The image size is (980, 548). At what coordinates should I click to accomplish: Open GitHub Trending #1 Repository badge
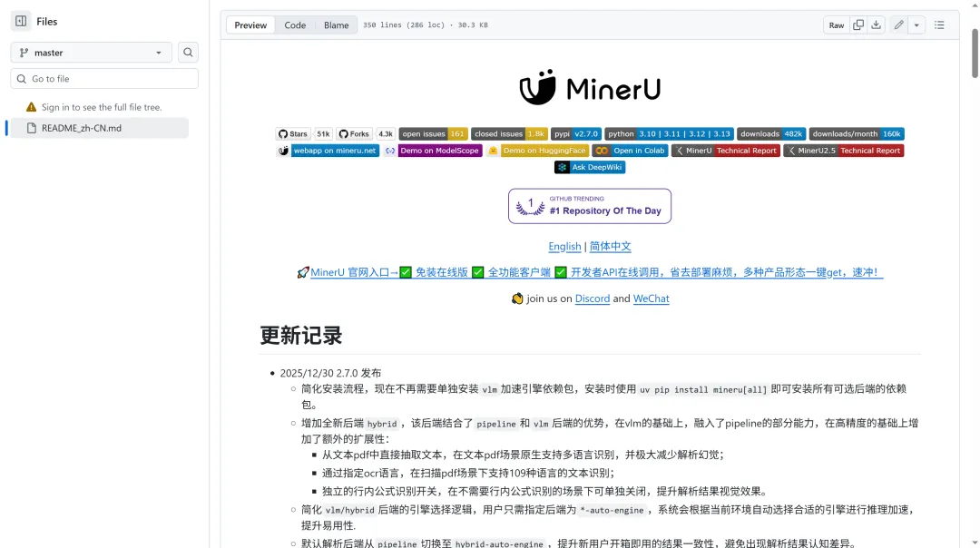(x=590, y=206)
